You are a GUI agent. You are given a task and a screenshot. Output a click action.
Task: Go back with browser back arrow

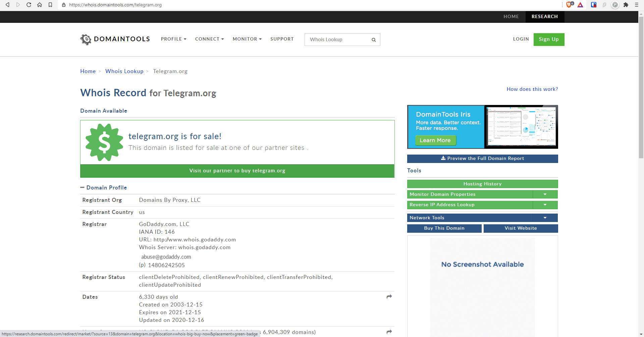click(7, 5)
